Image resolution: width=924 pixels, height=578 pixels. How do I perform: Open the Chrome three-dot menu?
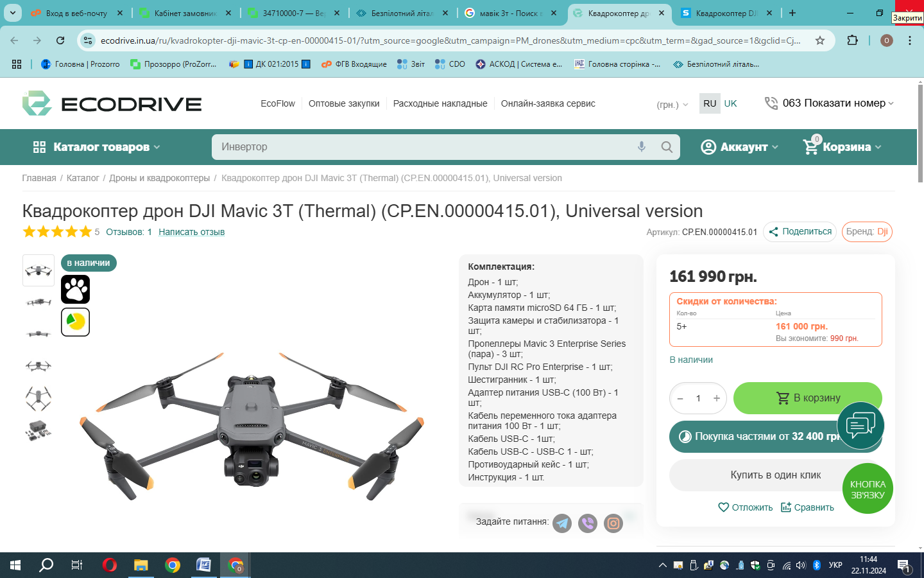coord(910,40)
